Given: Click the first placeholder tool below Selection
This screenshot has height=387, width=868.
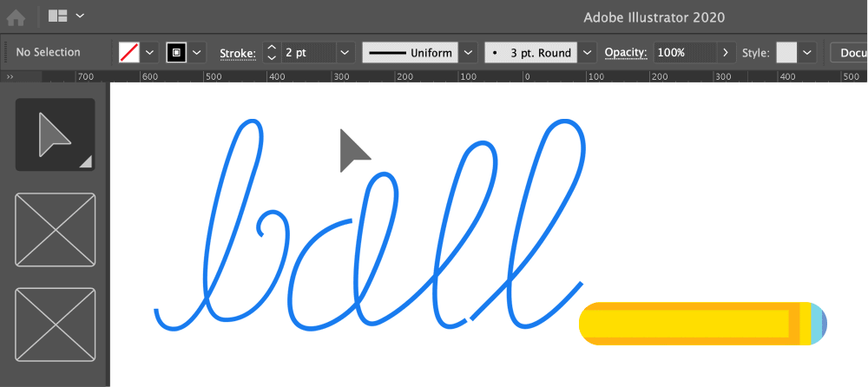Looking at the screenshot, I should click(56, 230).
